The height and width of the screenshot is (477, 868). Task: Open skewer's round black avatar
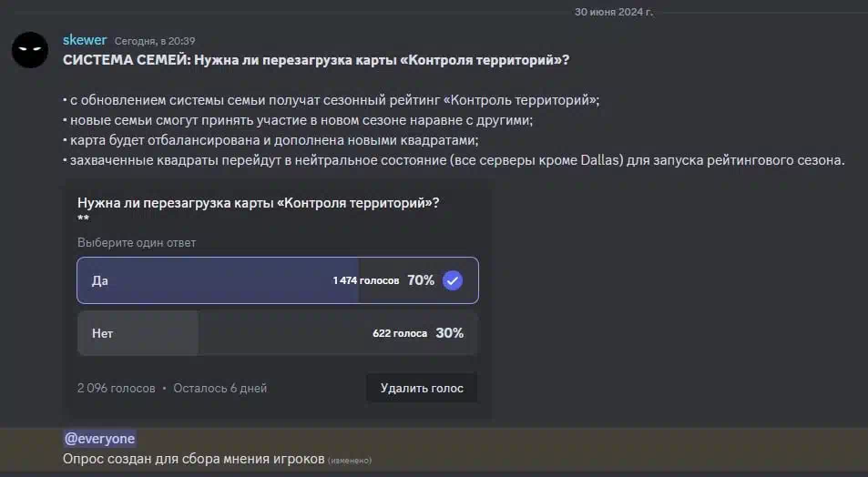[x=30, y=50]
